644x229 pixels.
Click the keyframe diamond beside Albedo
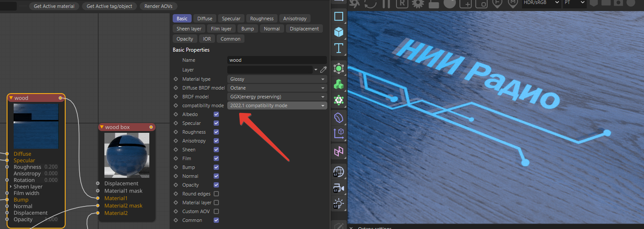176,114
